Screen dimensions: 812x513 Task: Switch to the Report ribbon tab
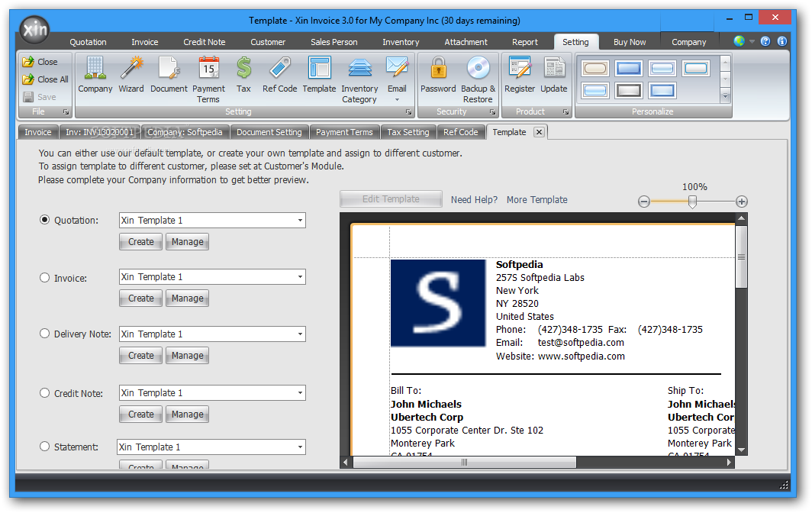525,42
